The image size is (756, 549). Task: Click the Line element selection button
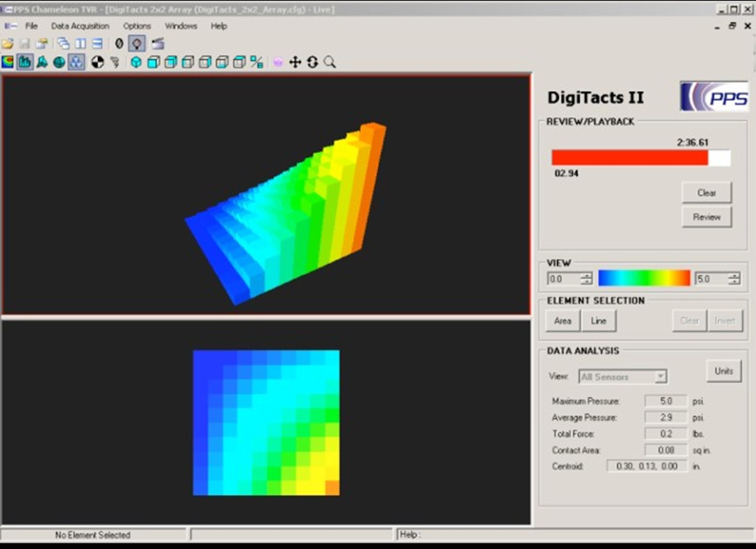coord(599,320)
